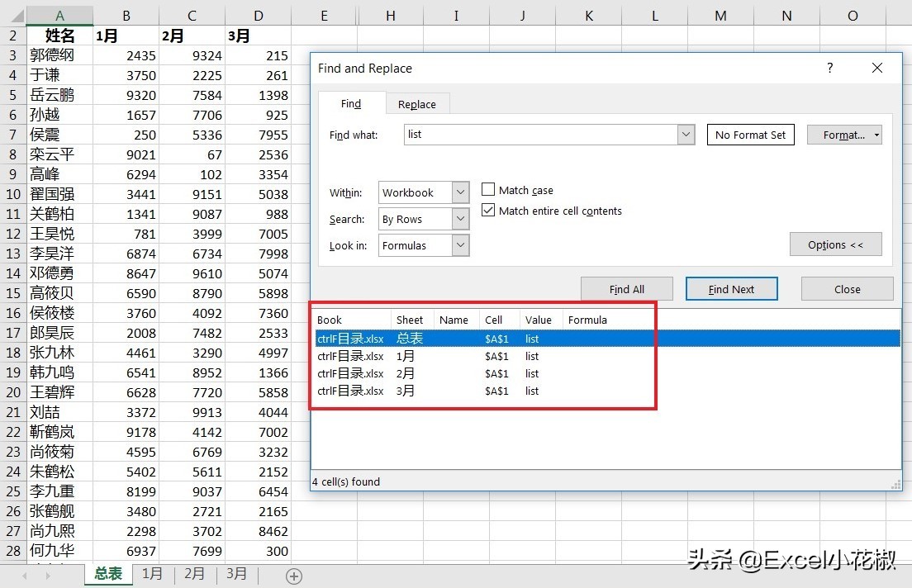Screen dimensions: 912x588
Task: Select cell with value 9913
Action: pyautogui.click(x=192, y=412)
